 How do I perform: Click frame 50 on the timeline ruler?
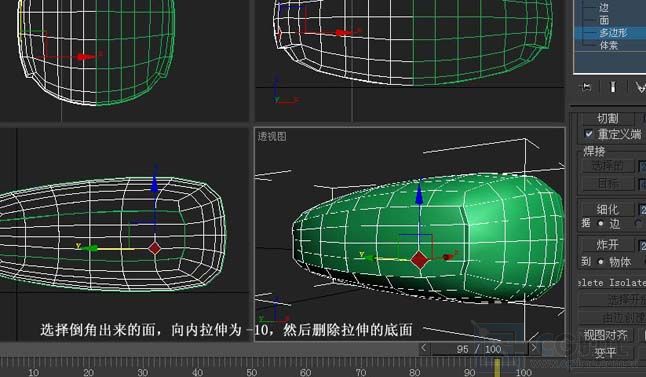tap(251, 372)
